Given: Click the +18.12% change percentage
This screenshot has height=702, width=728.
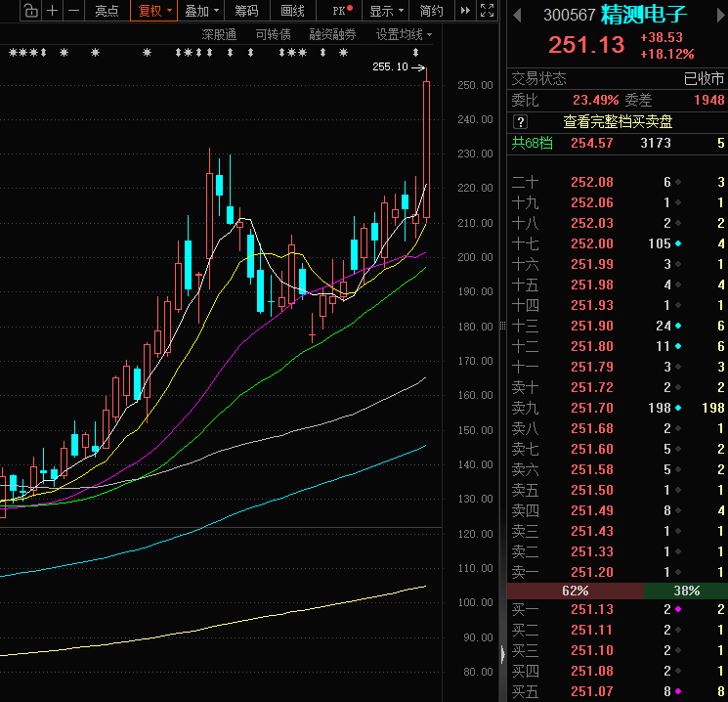Looking at the screenshot, I should point(667,55).
